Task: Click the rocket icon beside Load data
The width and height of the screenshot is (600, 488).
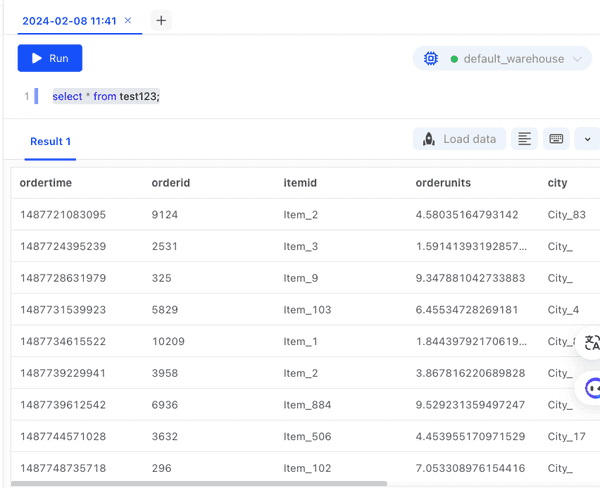Action: pos(429,139)
